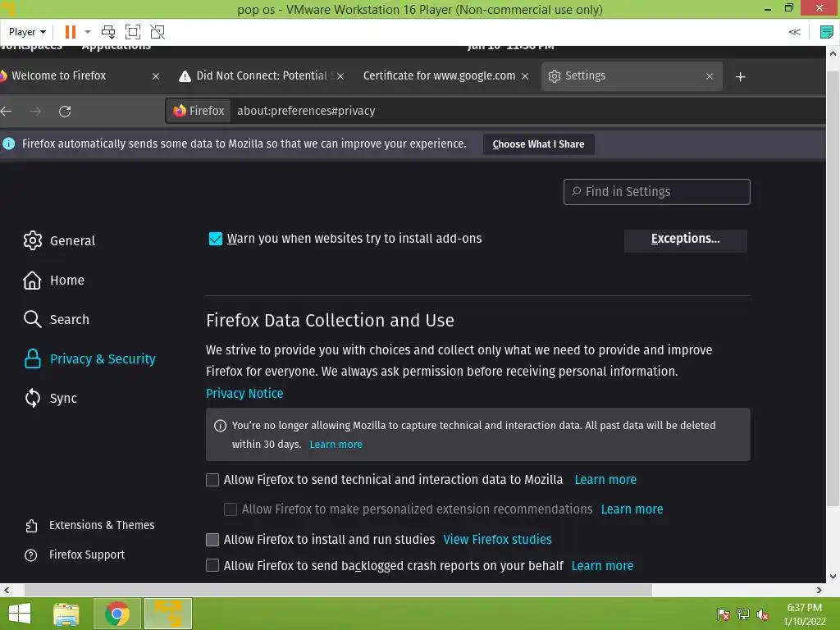Enable install and run studies checkbox
The image size is (840, 630).
(x=212, y=540)
